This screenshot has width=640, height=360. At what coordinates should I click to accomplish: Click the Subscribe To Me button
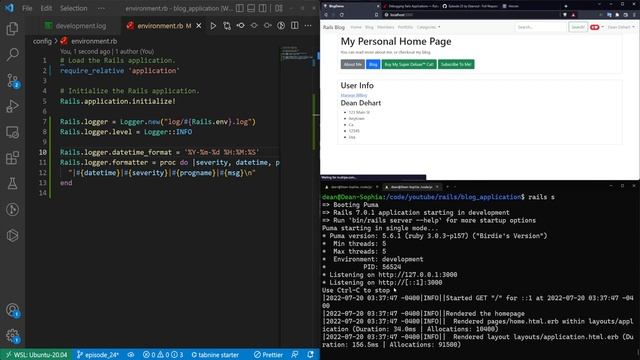coord(456,64)
